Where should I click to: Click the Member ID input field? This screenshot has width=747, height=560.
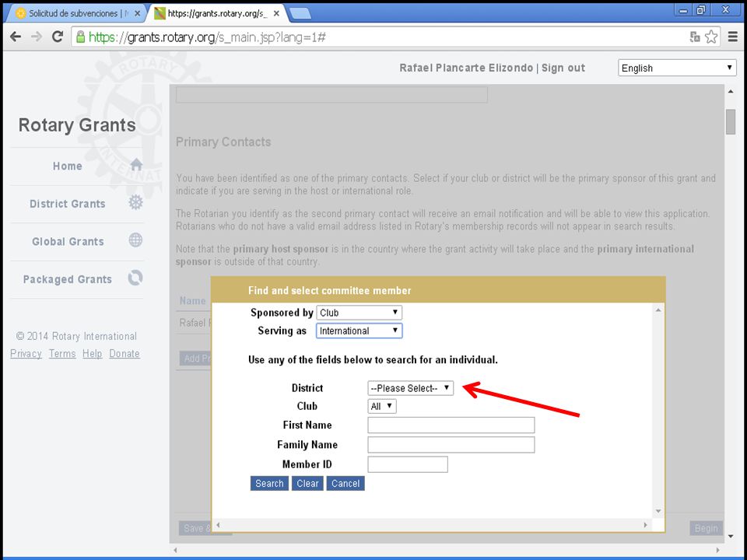(407, 464)
